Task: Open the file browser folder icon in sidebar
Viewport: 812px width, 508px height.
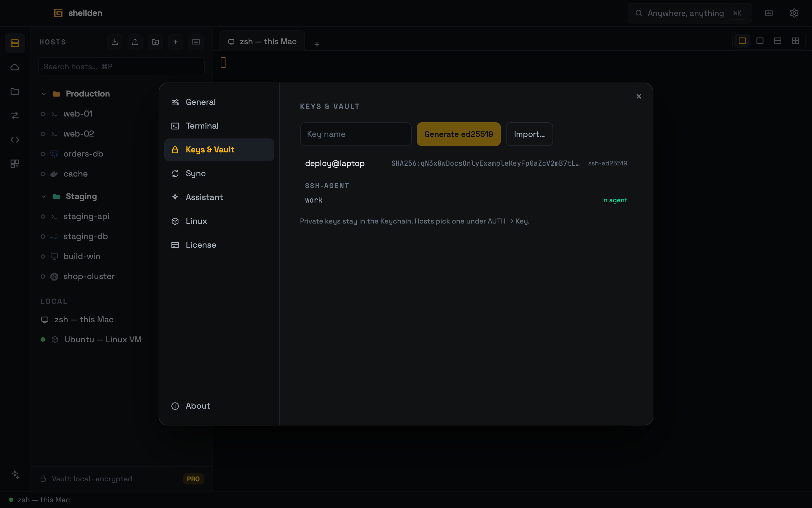Action: point(15,91)
